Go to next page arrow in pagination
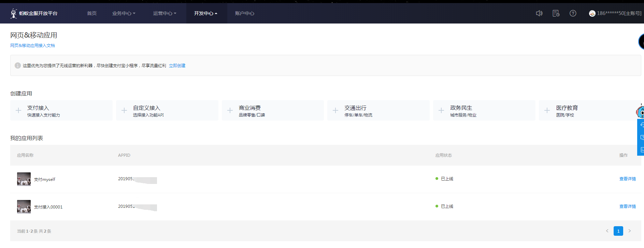This screenshot has height=248, width=644. pyautogui.click(x=630, y=231)
